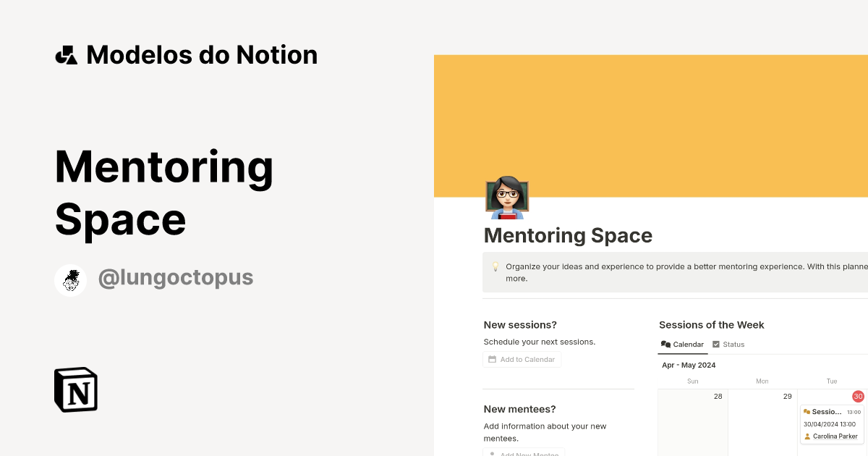Click the person icon beside Carolina Parker

[x=809, y=436]
